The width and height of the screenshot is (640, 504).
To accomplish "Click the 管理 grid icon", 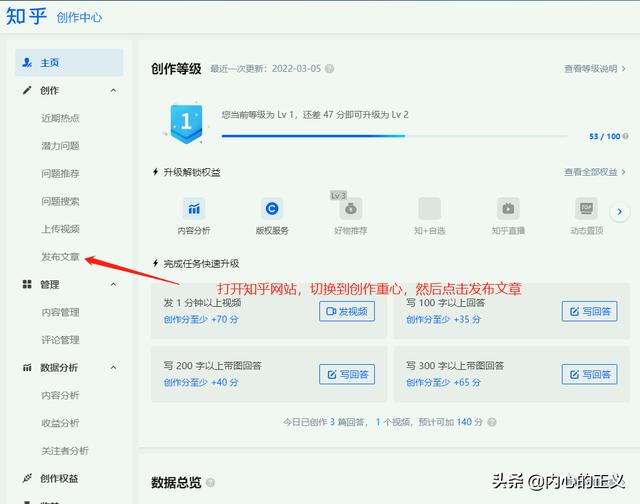I will click(27, 284).
